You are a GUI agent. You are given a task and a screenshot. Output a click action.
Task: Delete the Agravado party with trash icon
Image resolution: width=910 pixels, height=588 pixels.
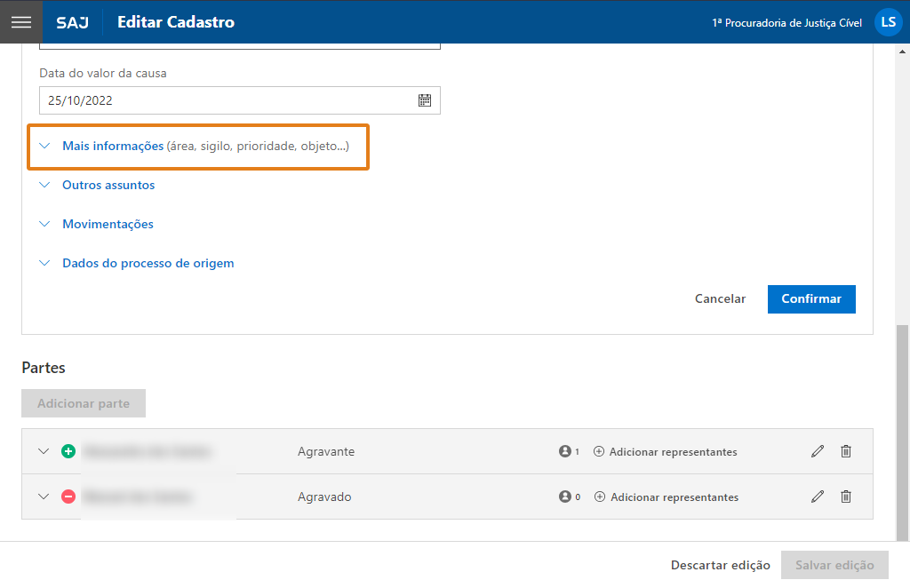click(x=846, y=497)
